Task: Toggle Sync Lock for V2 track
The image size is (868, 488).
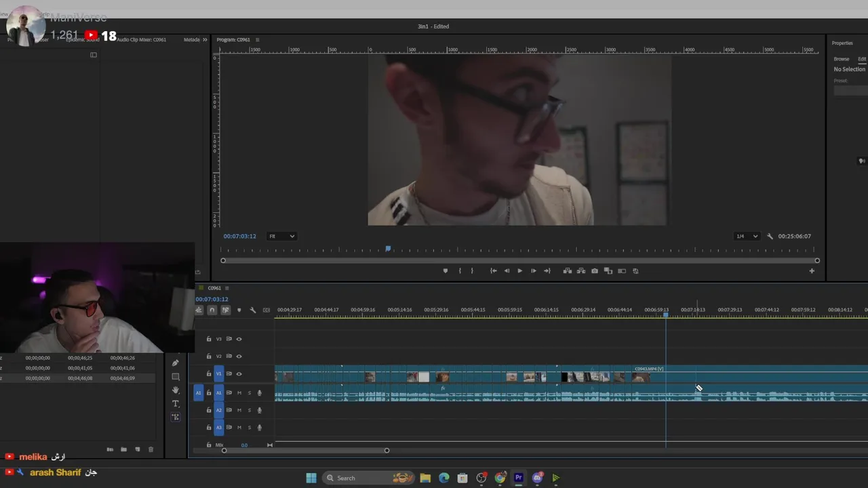Action: click(x=229, y=357)
